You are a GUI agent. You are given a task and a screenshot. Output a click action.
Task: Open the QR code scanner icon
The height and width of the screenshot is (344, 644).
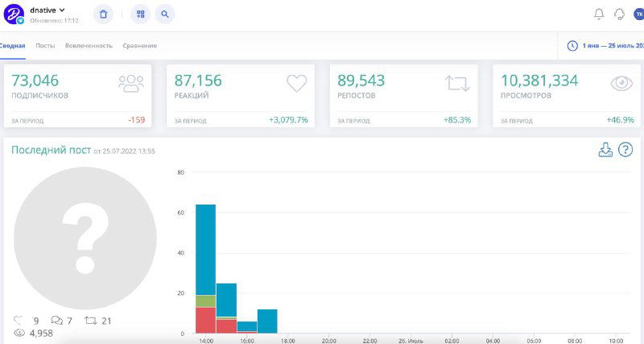(141, 15)
